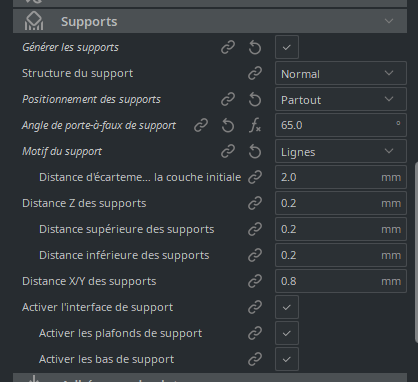Viewport: 418px width, 382px height.
Task: Click the fx formula icon for Angle de porte-à-faux
Action: [x=255, y=126]
